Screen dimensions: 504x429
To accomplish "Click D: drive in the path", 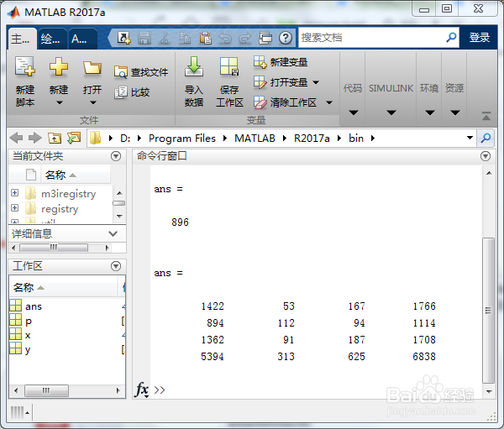I will (125, 139).
